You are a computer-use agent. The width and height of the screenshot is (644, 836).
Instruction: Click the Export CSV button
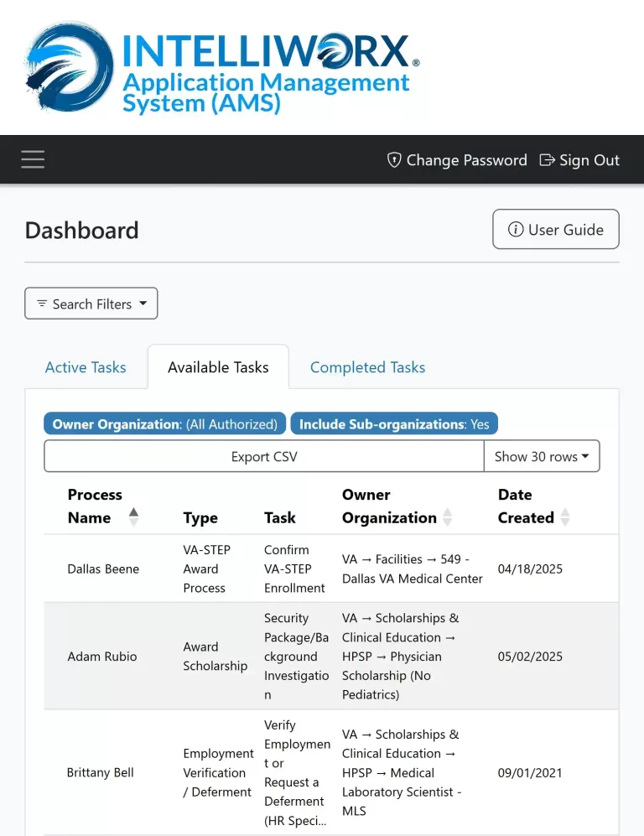point(263,456)
